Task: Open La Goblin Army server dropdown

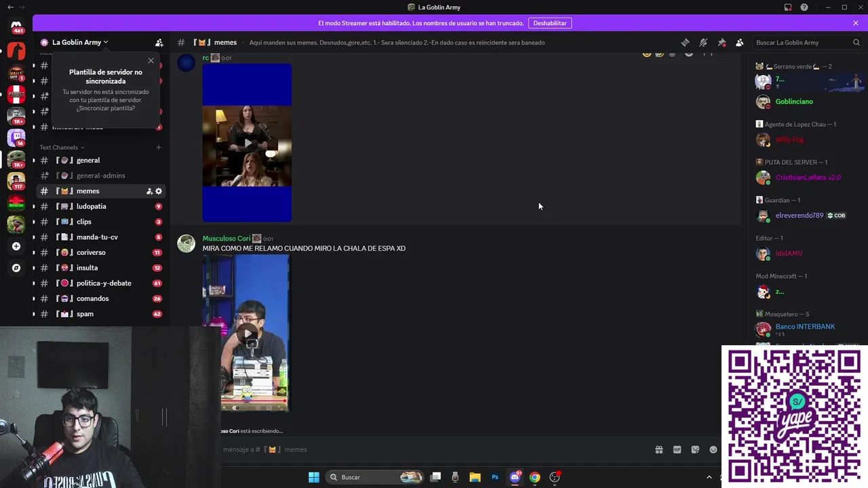Action: (80, 42)
